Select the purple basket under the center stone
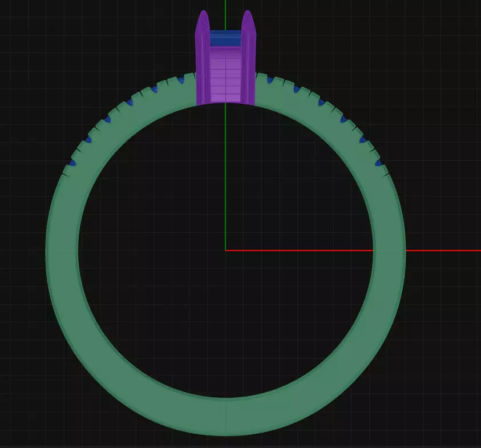Viewport: 481px width, 448px height. click(225, 74)
